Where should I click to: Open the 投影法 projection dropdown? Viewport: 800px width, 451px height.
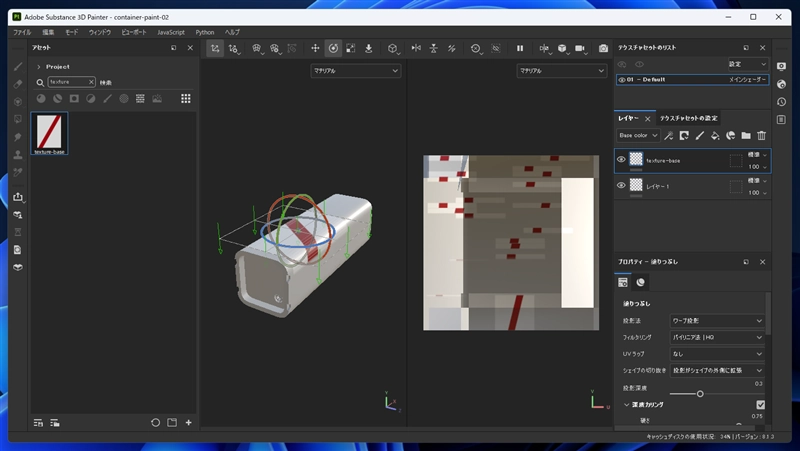717,321
